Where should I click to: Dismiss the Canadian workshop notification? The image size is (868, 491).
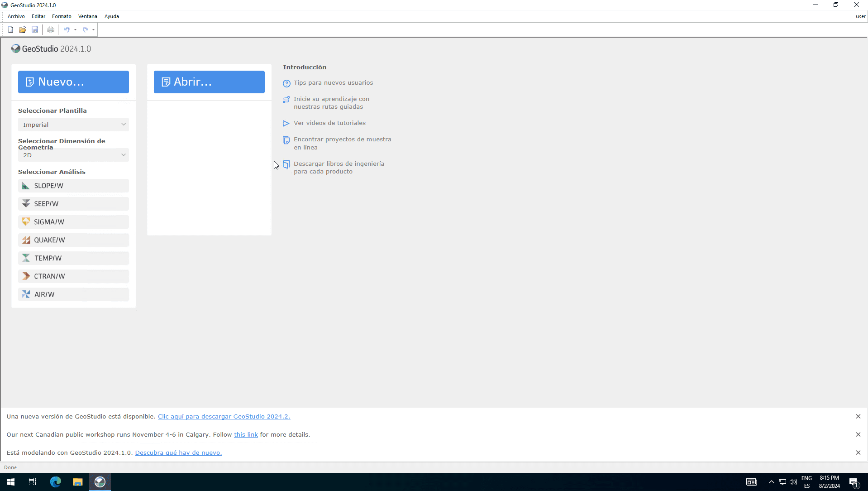(858, 434)
